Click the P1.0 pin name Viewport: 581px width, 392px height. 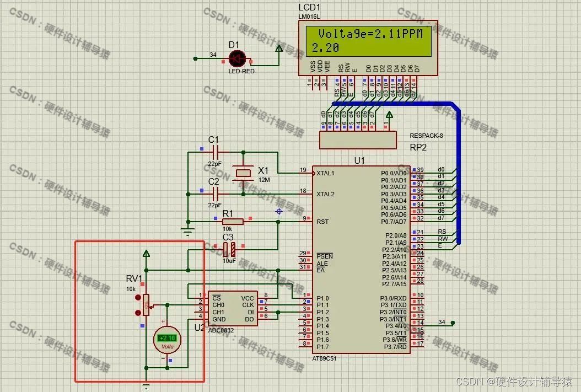[x=322, y=298]
